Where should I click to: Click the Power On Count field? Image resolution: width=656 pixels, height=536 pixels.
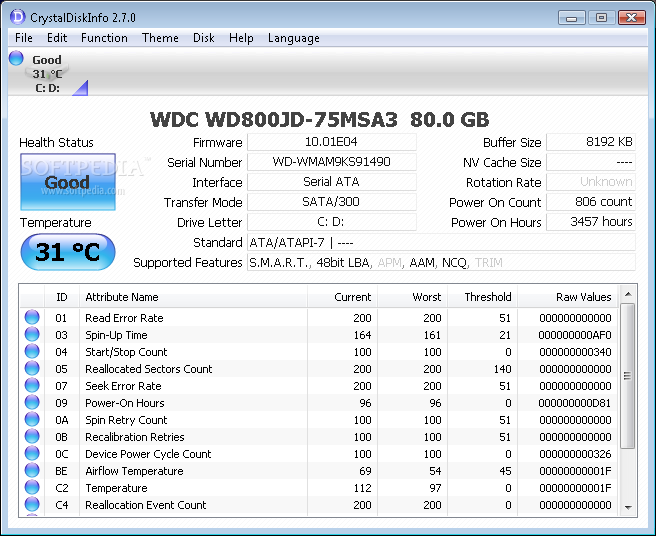tap(591, 202)
